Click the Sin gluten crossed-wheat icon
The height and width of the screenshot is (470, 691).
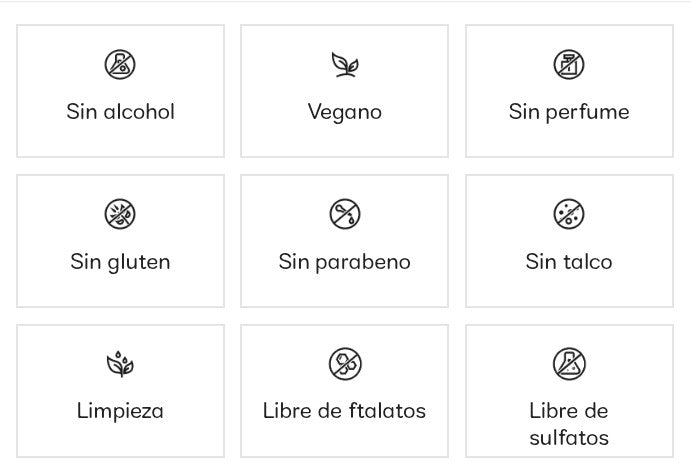pos(120,214)
